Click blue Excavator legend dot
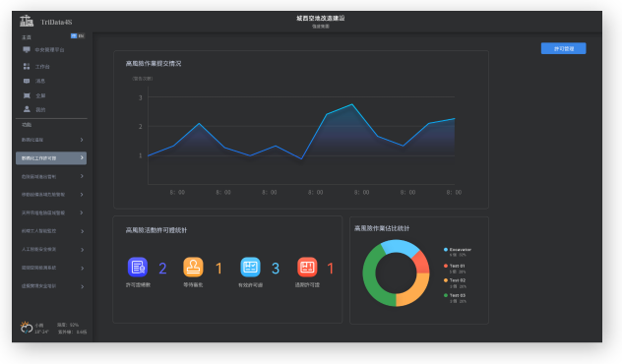Image resolution: width=622 pixels, height=364 pixels. point(446,250)
